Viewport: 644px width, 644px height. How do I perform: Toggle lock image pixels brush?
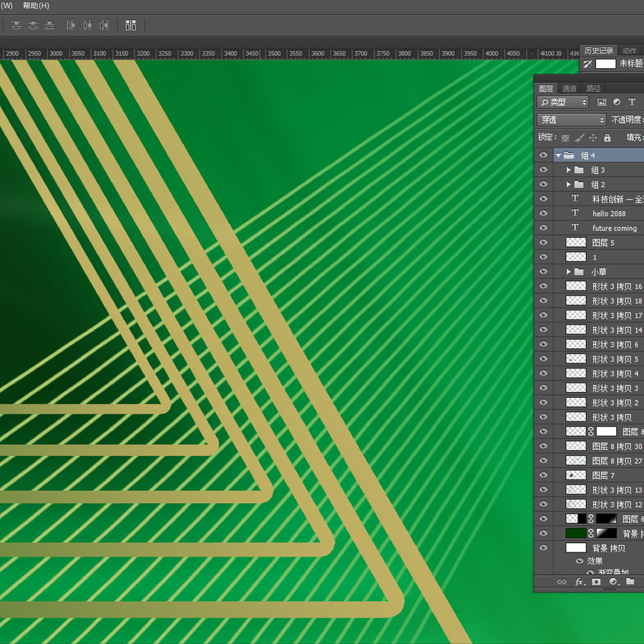click(x=579, y=137)
